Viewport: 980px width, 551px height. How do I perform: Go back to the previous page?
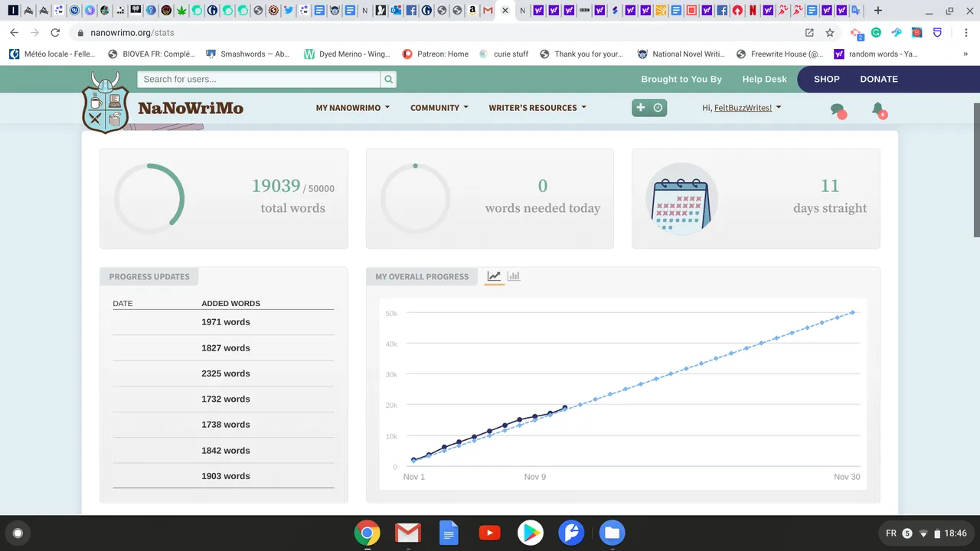pyautogui.click(x=14, y=33)
